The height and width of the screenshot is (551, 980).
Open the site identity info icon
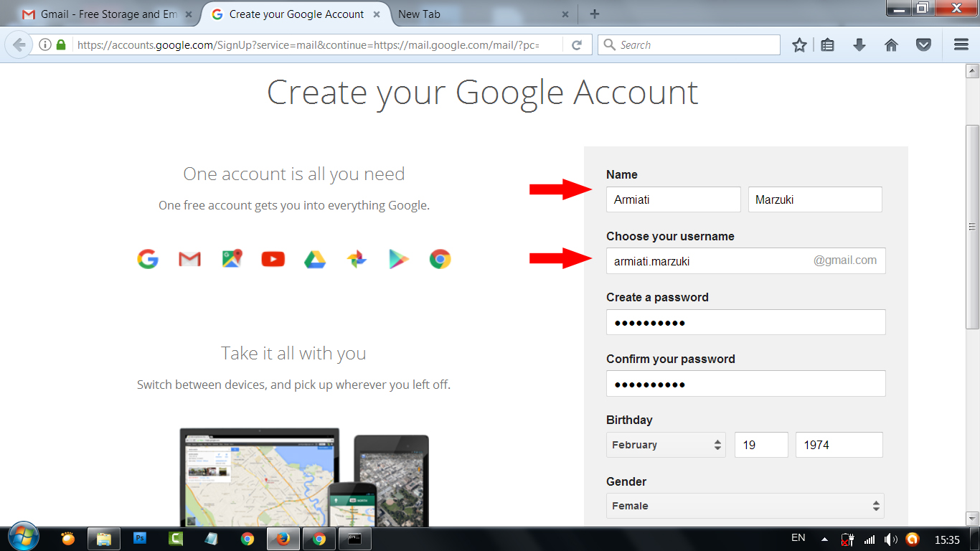45,44
